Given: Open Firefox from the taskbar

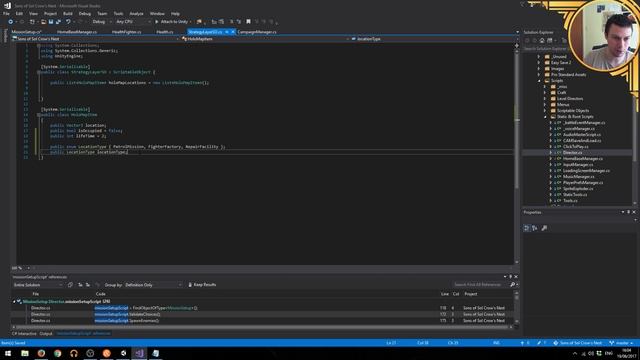Looking at the screenshot, I should (41, 353).
